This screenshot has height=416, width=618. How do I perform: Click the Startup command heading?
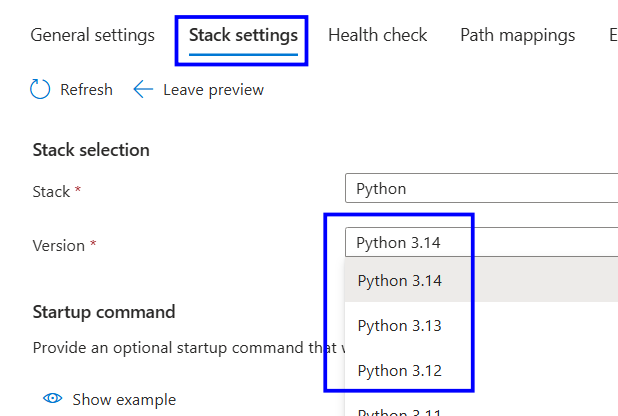click(104, 312)
